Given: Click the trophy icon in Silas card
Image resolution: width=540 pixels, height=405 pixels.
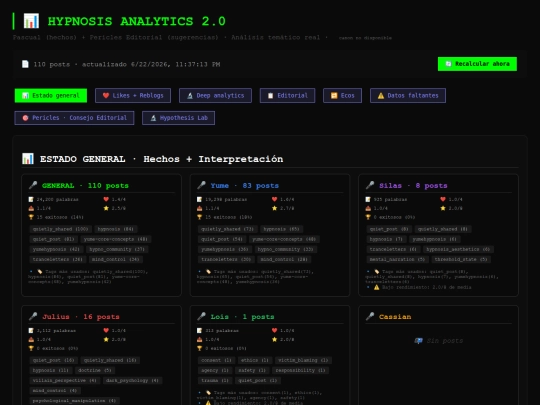Looking at the screenshot, I should pyautogui.click(x=368, y=217).
